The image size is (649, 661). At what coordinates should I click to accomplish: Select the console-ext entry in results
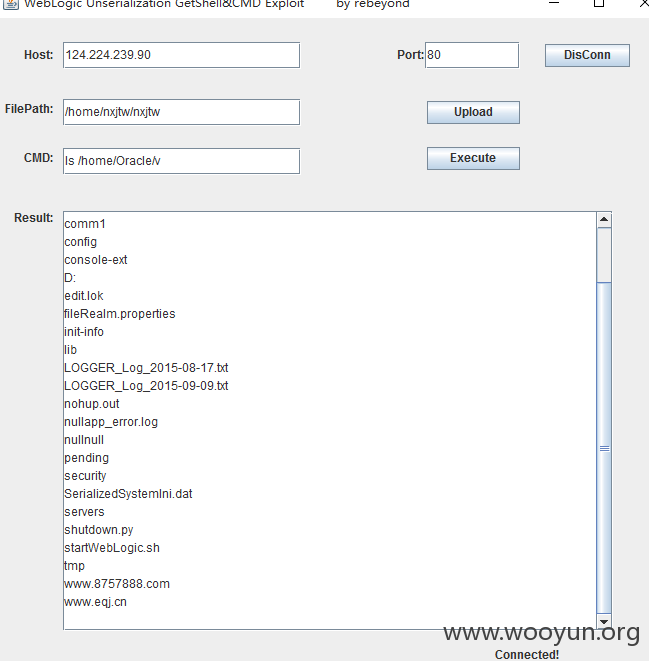tap(96, 260)
